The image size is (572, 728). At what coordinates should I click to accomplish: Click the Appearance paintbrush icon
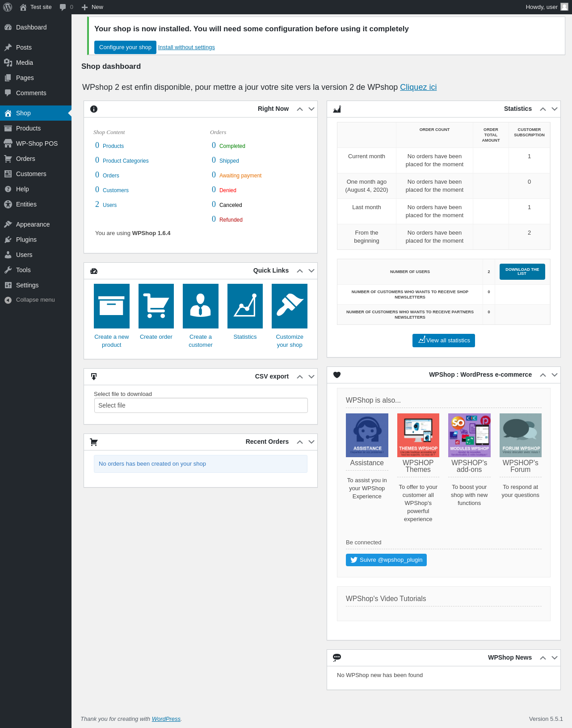point(8,224)
